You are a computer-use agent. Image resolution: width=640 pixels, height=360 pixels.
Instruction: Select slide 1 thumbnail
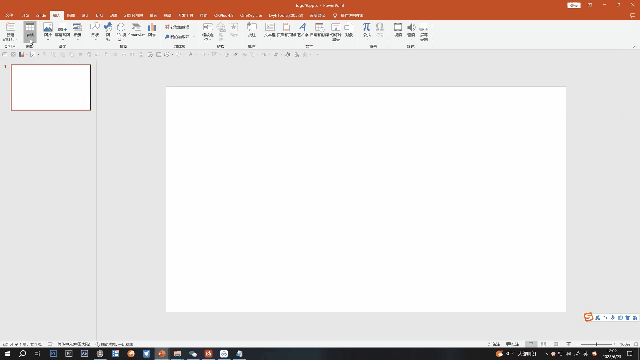(x=51, y=87)
